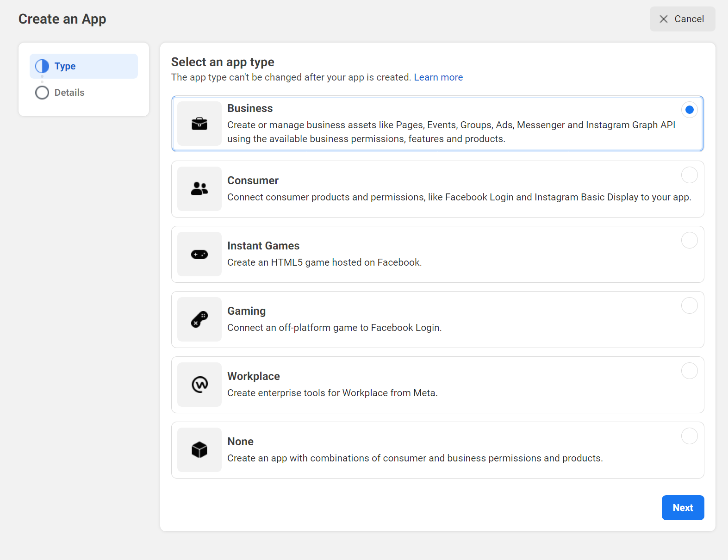Open the Type step in sidebar

pos(65,66)
